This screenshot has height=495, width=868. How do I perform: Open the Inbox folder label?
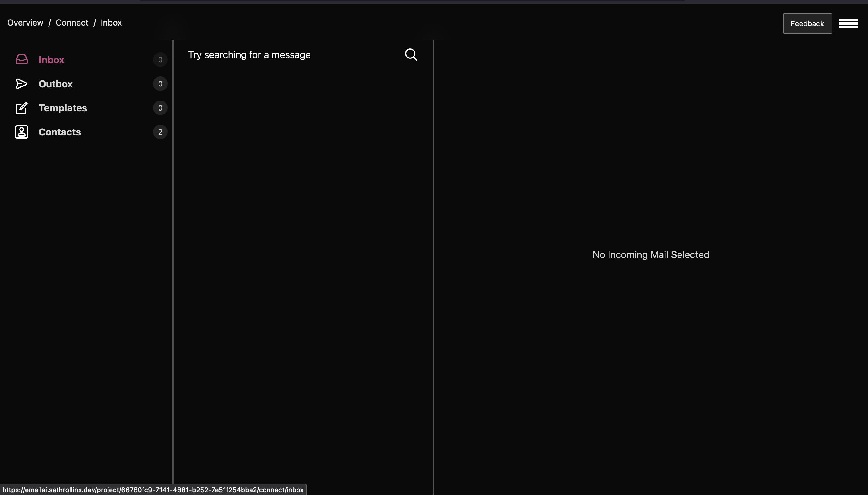(51, 60)
